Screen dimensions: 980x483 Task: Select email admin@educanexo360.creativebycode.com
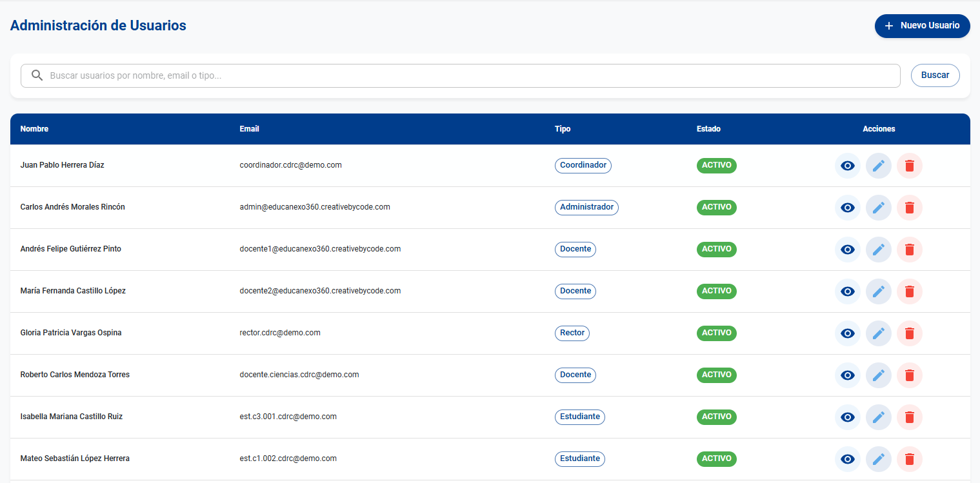315,207
